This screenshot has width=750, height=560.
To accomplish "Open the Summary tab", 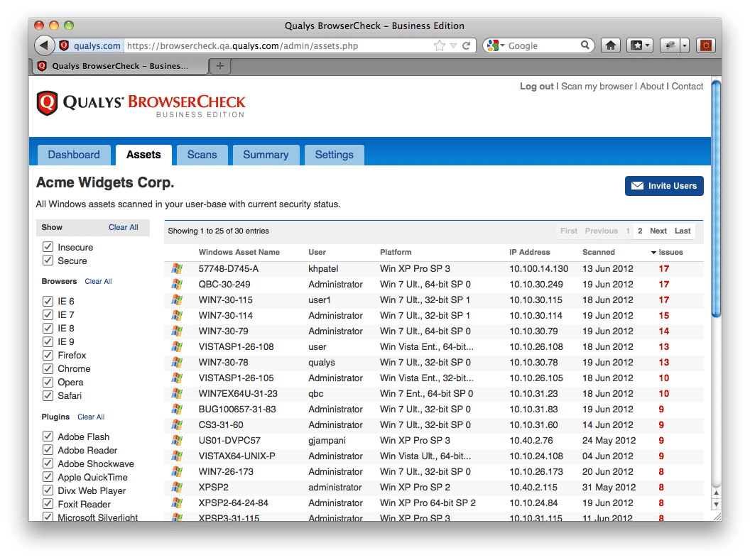I will pos(266,155).
